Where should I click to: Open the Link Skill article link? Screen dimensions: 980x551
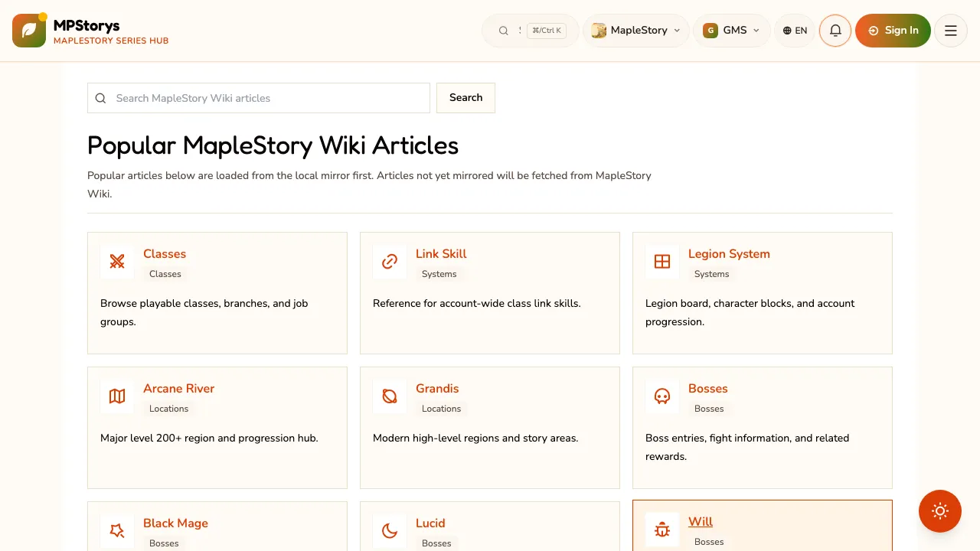[x=441, y=254]
